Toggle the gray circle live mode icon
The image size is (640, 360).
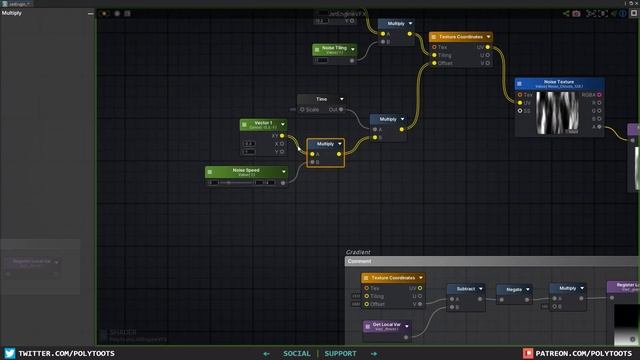117,13
